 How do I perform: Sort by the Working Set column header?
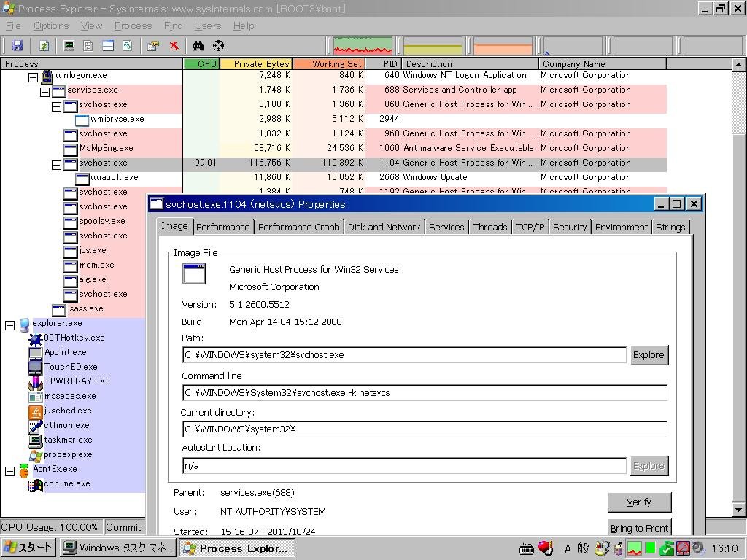coord(329,64)
